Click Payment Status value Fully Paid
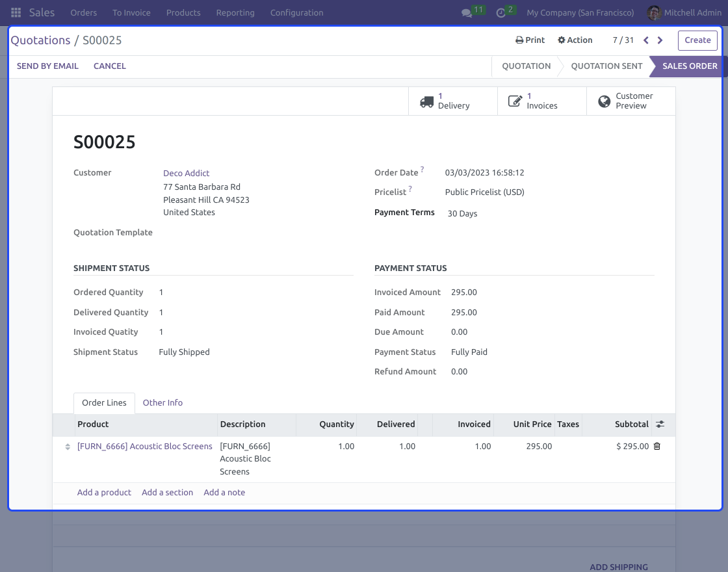 469,352
